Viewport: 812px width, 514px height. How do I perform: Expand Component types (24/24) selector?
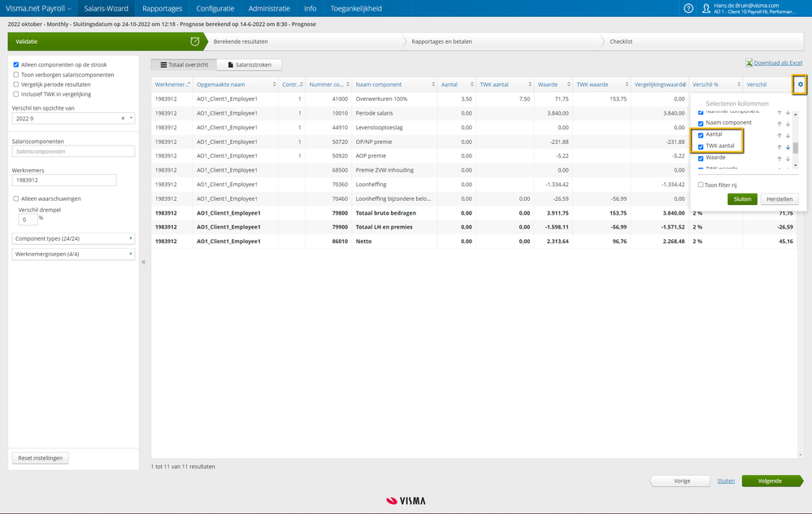click(73, 238)
